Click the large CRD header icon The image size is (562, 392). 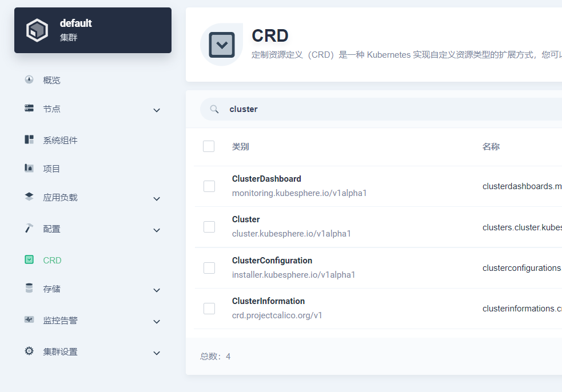click(x=221, y=45)
